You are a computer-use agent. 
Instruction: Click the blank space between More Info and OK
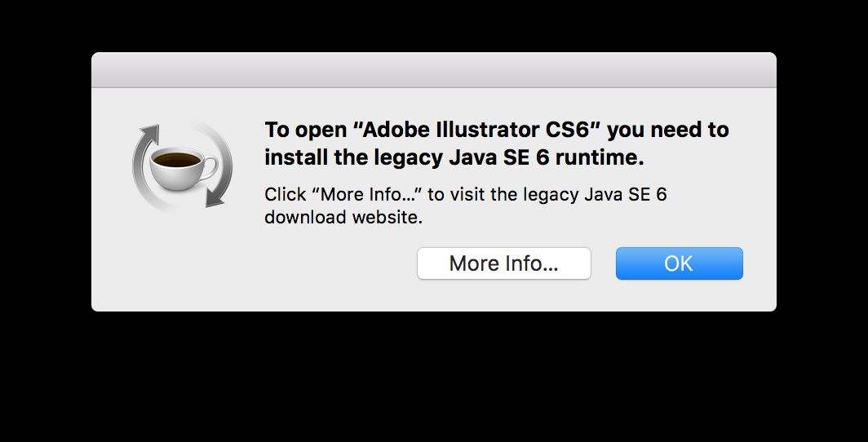point(604,263)
